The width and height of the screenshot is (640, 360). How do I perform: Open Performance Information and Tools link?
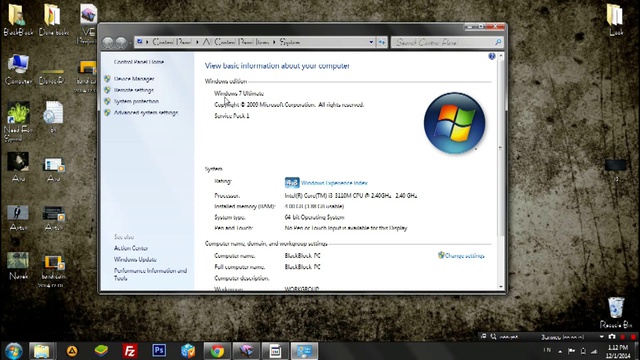(x=150, y=274)
